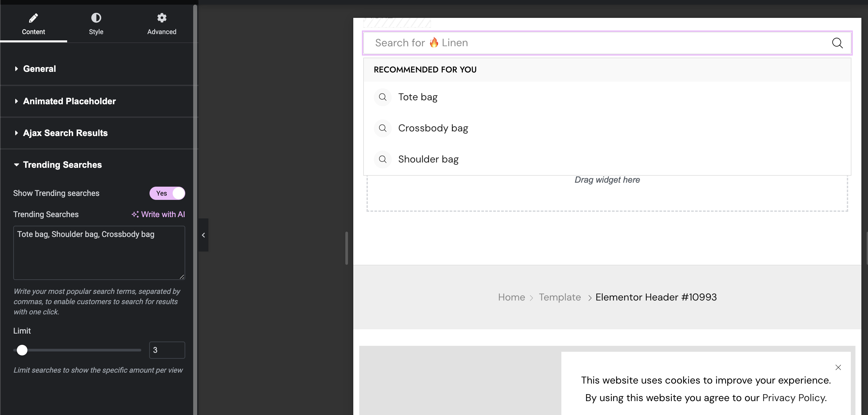Toggle Show Trending searches switch off
The image size is (868, 415).
coord(167,193)
